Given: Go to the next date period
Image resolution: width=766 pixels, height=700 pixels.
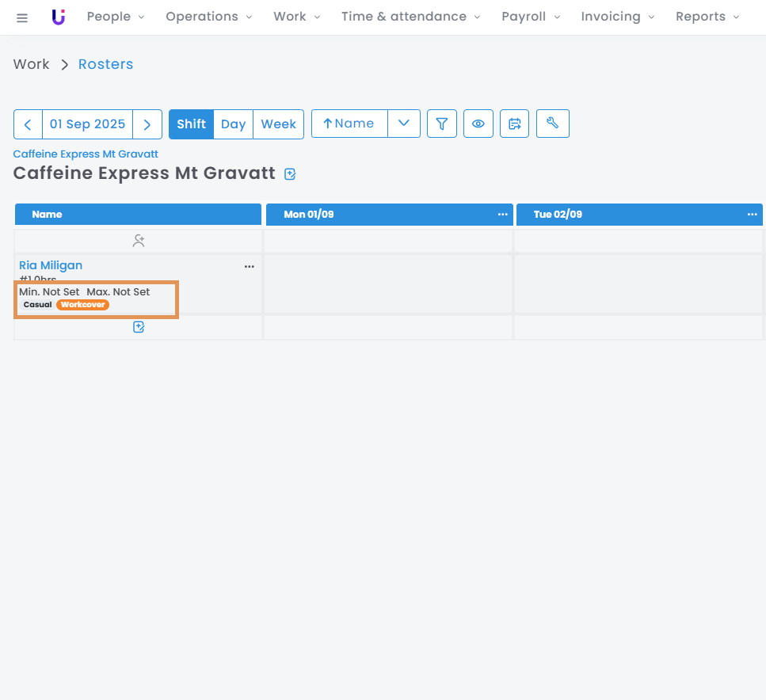Looking at the screenshot, I should [x=147, y=124].
